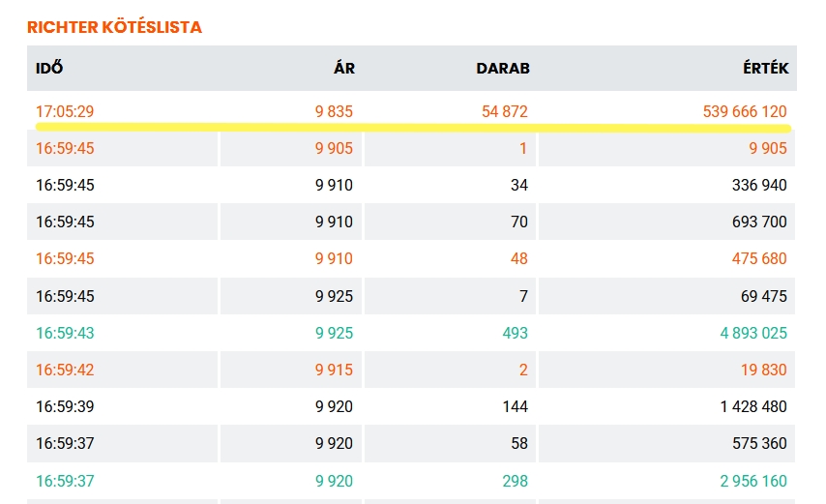This screenshot has width=826, height=504.
Task: Click the RICHTER KÖTÉSLISTA heading
Action: point(114,27)
